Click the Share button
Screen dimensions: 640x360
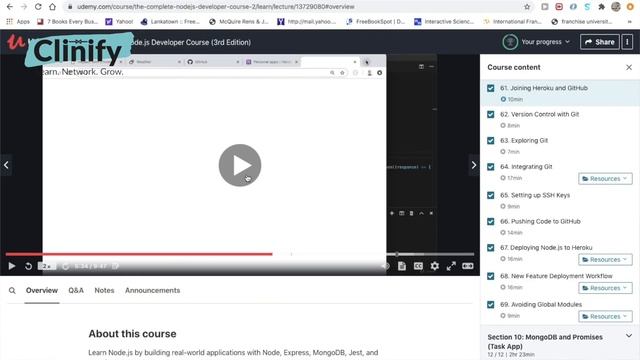point(600,42)
